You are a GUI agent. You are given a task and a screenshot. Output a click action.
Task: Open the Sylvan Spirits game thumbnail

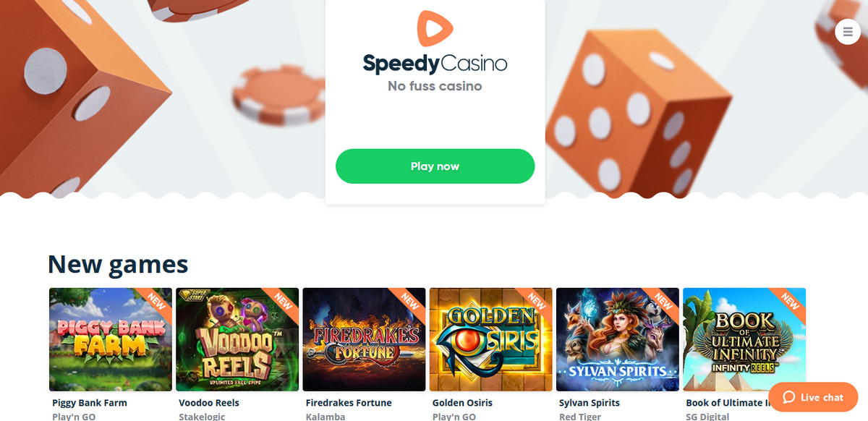coord(618,339)
